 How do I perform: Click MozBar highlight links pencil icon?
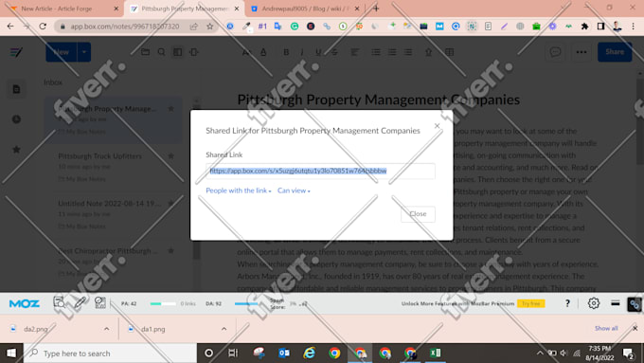(80, 303)
